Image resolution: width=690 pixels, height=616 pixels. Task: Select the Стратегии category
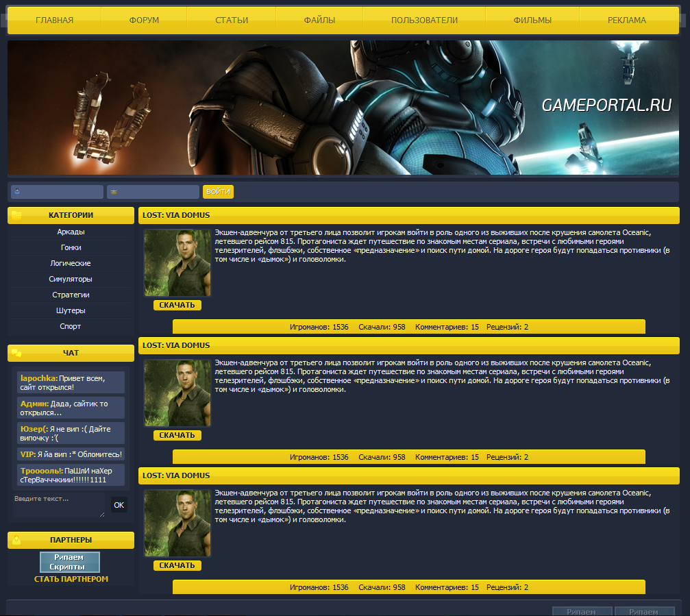(71, 295)
